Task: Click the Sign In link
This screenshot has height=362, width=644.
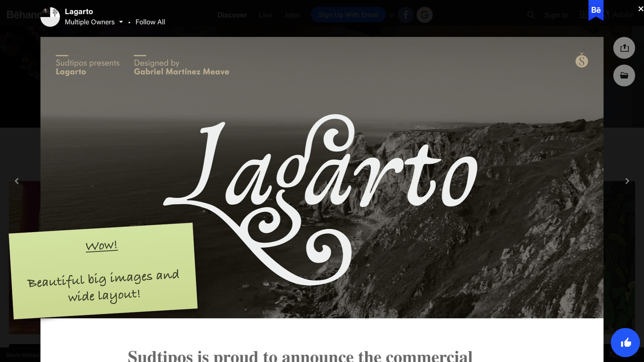Action: [556, 15]
